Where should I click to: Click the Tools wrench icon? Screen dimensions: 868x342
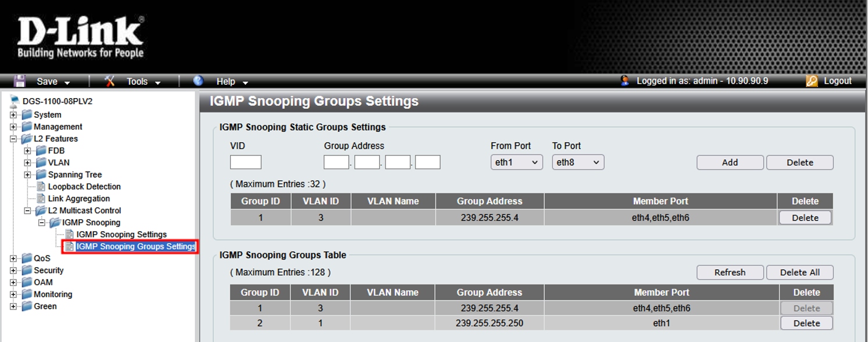coord(110,81)
